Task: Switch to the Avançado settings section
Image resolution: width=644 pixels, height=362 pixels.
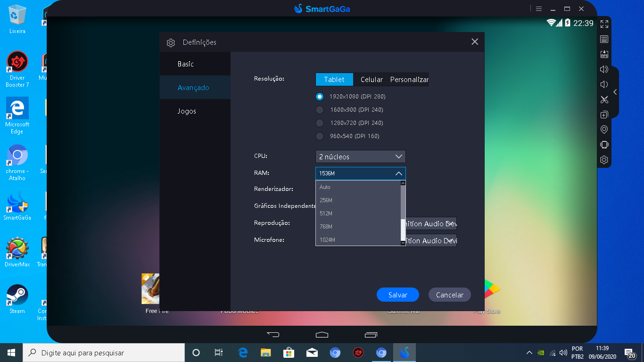Action: pos(195,87)
